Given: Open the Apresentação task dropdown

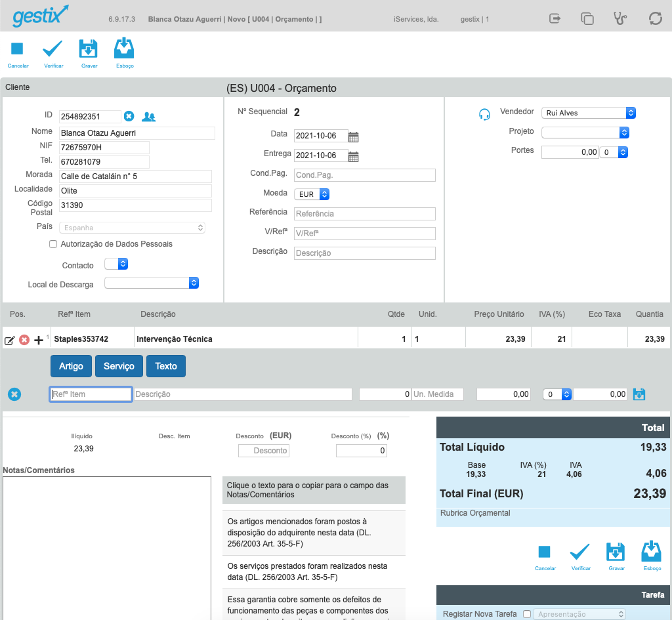Looking at the screenshot, I should (579, 614).
